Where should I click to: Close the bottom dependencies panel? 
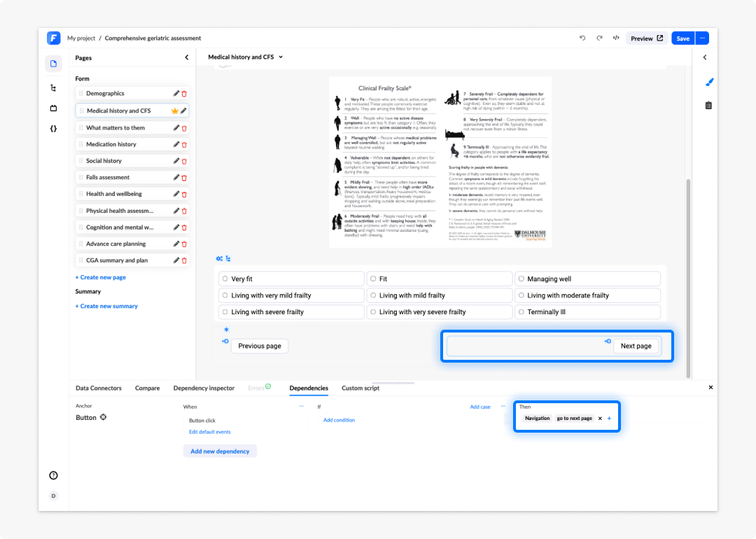[x=710, y=388]
